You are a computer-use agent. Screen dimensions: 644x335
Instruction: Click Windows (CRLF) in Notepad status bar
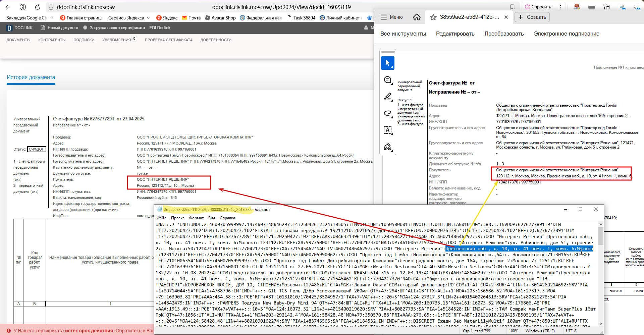point(540,331)
